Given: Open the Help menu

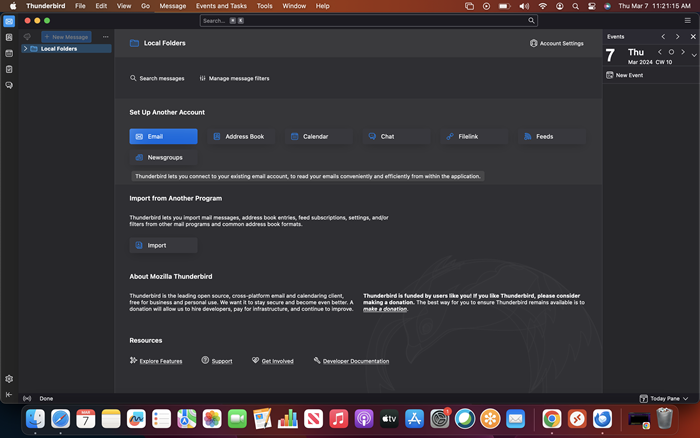Looking at the screenshot, I should [x=322, y=6].
